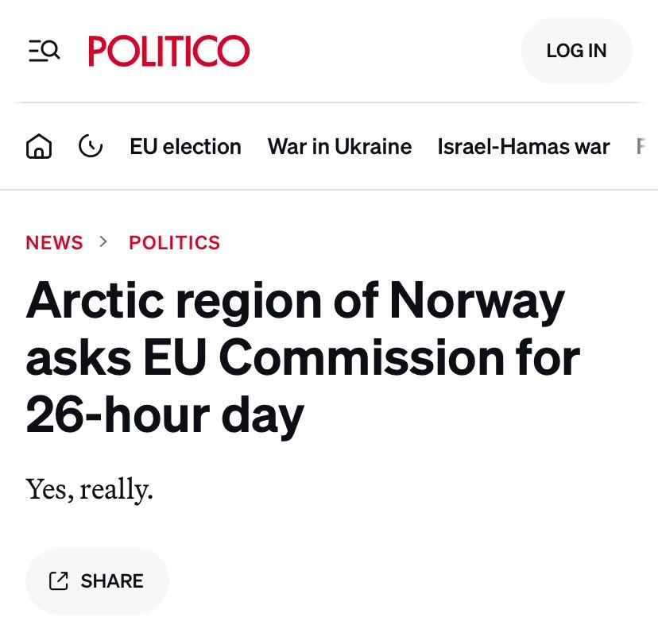Image resolution: width=658 pixels, height=644 pixels.
Task: Go to the Home icon
Action: [x=39, y=147]
